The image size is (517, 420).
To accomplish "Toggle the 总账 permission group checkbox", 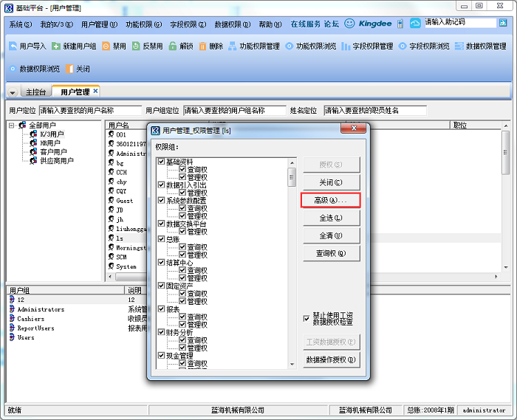I will tap(161, 238).
